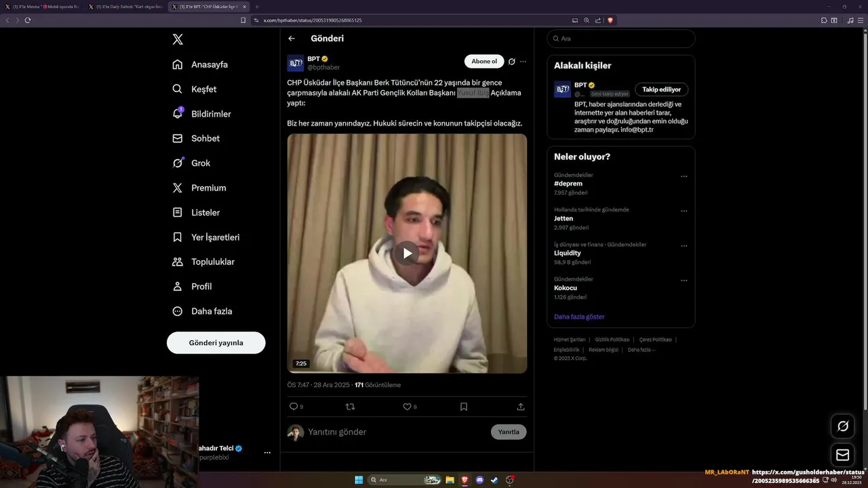868x488 pixels.
Task: Click the Ara search field
Action: point(621,39)
